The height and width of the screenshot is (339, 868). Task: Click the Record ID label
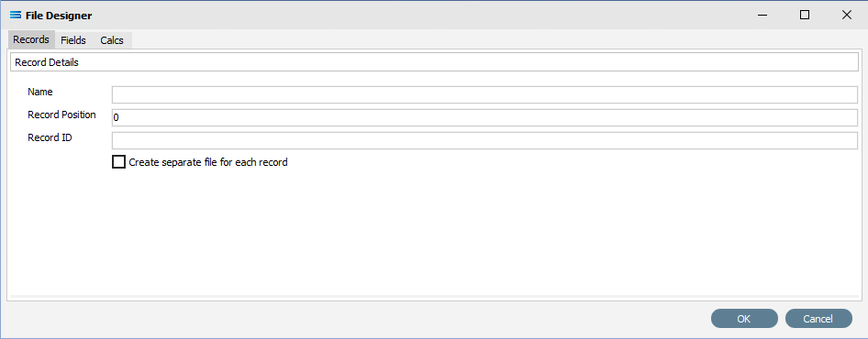(x=50, y=137)
